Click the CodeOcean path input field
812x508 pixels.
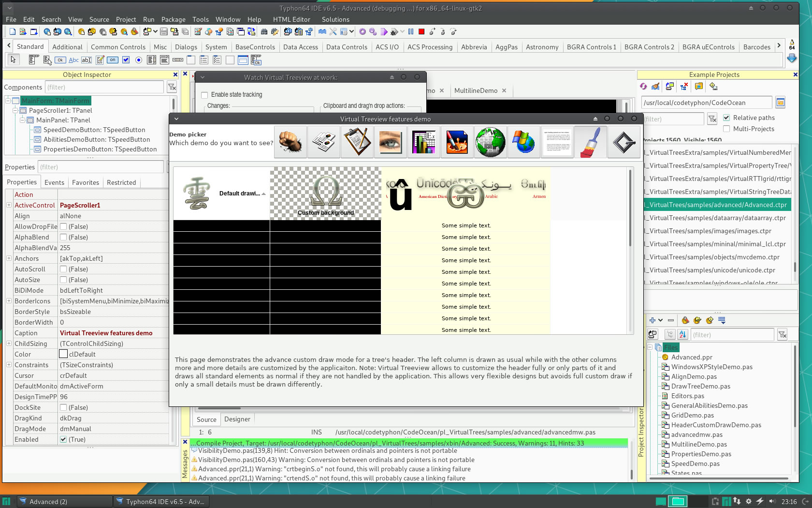(x=707, y=103)
